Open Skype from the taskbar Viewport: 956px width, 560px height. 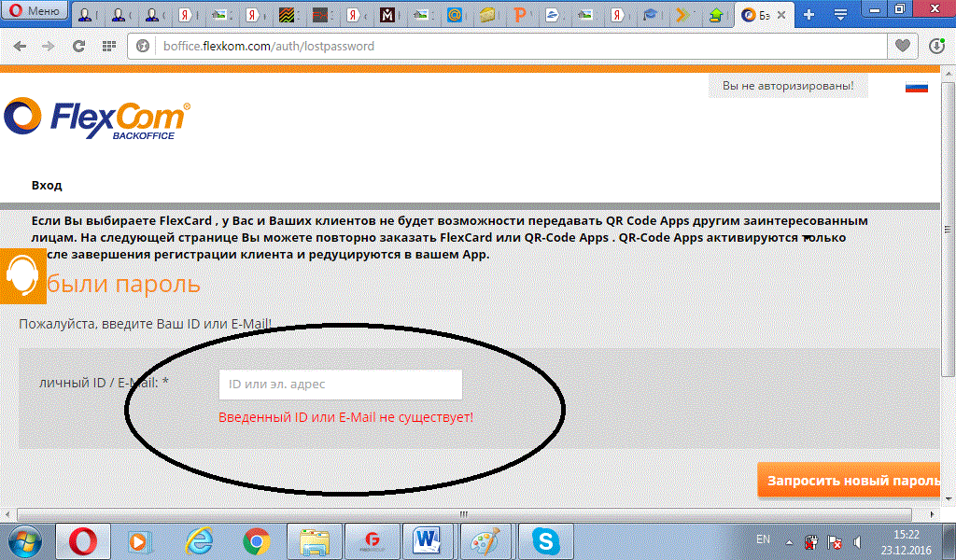click(545, 541)
